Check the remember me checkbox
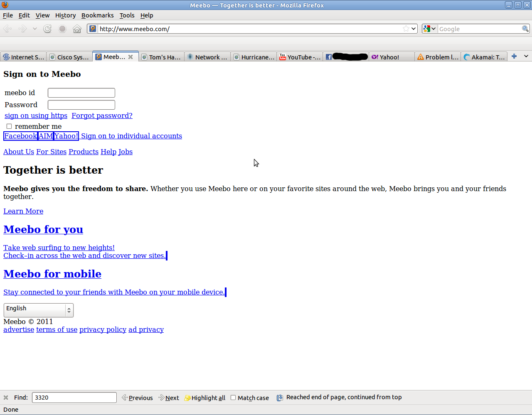Screen dimensions: 532x415 (9, 126)
